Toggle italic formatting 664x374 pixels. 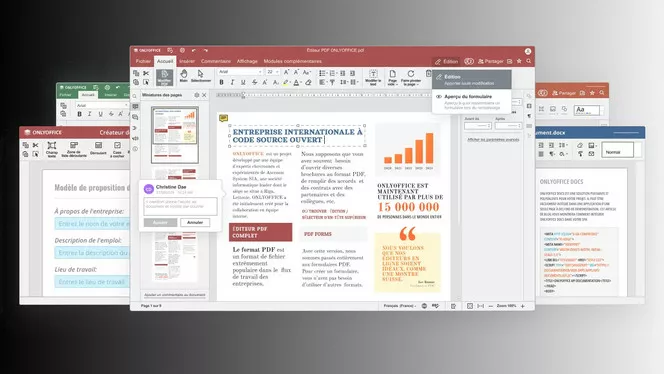point(232,82)
